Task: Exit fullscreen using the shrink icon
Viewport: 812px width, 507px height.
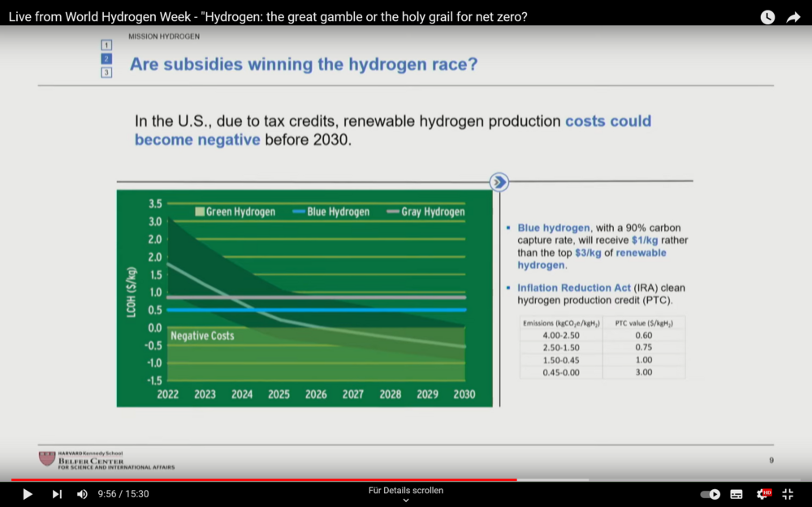Action: click(x=788, y=493)
